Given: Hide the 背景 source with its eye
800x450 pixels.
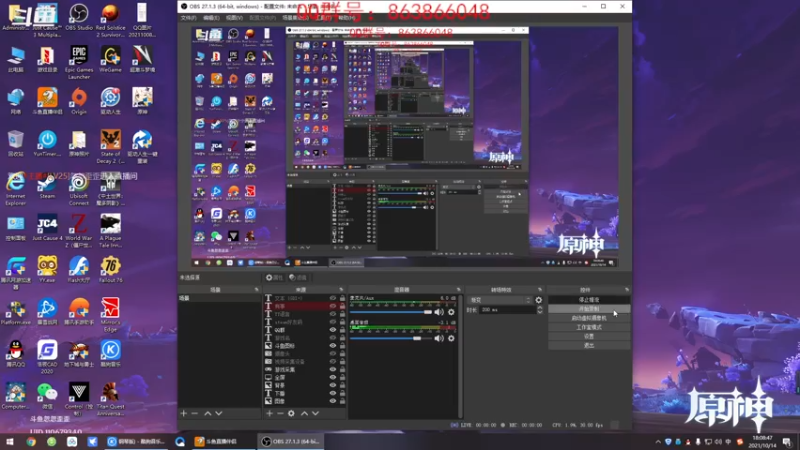Looking at the screenshot, I should pos(333,385).
